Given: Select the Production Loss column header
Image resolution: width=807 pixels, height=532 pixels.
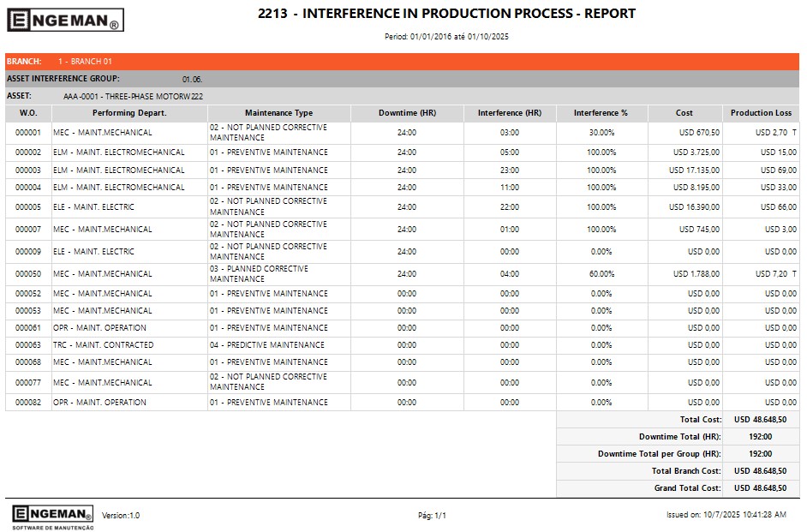Looking at the screenshot, I should click(761, 113).
